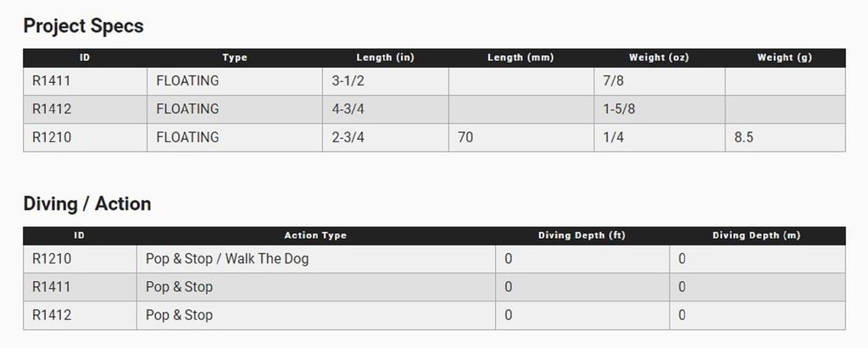Viewport: 868px width, 348px height.
Task: Select the Weight (g) column header
Action: [784, 58]
